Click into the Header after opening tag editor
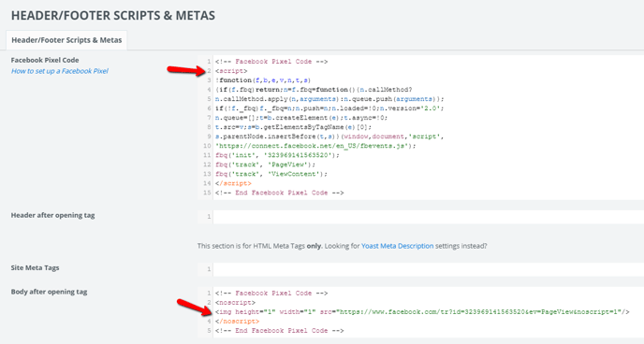 [429, 217]
